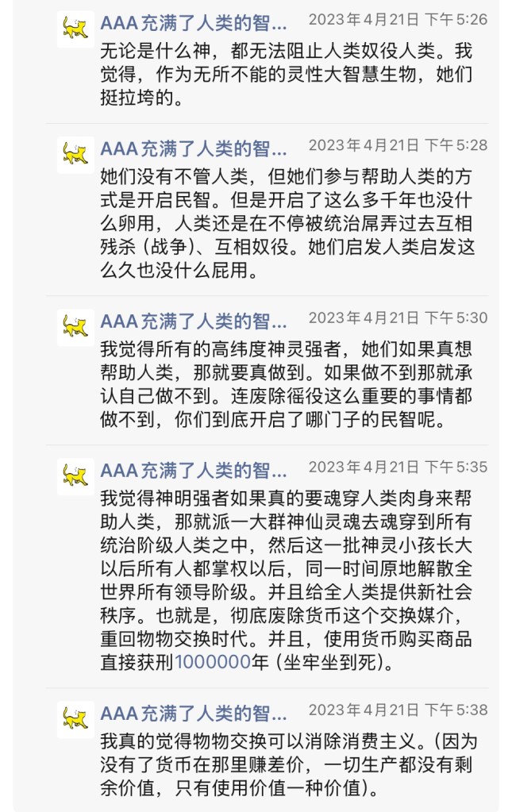The image size is (512, 812).
Task: Click the cat avatar beside the 5:35 message
Action: [75, 476]
